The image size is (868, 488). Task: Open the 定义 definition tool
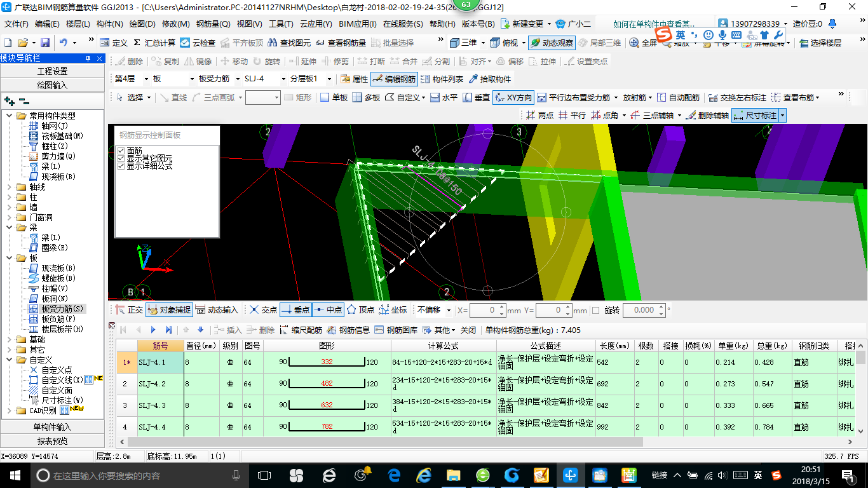(x=114, y=43)
